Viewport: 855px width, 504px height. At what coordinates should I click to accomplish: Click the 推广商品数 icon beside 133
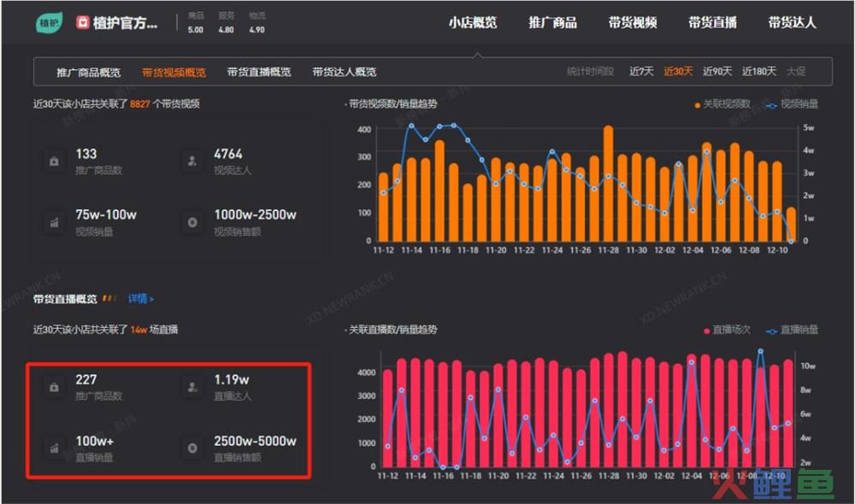(55, 161)
